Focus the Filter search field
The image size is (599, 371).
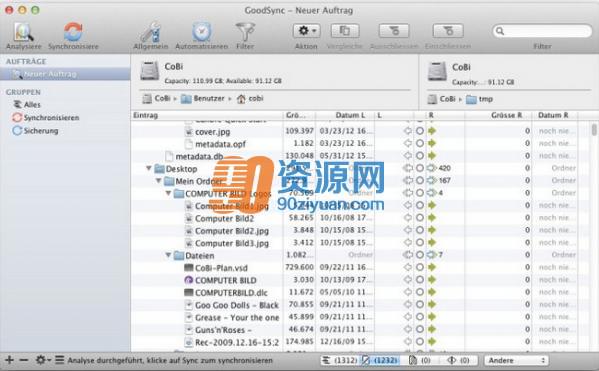[x=542, y=31]
